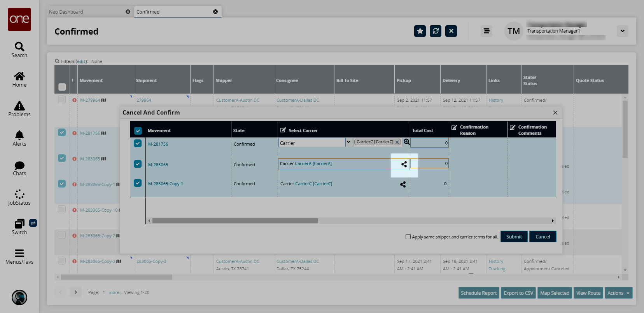Open Chats from the sidebar
The height and width of the screenshot is (313, 644).
coord(19,168)
